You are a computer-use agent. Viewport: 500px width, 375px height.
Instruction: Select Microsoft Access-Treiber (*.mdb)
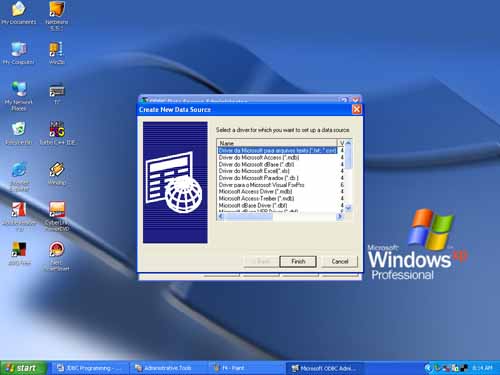click(256, 198)
